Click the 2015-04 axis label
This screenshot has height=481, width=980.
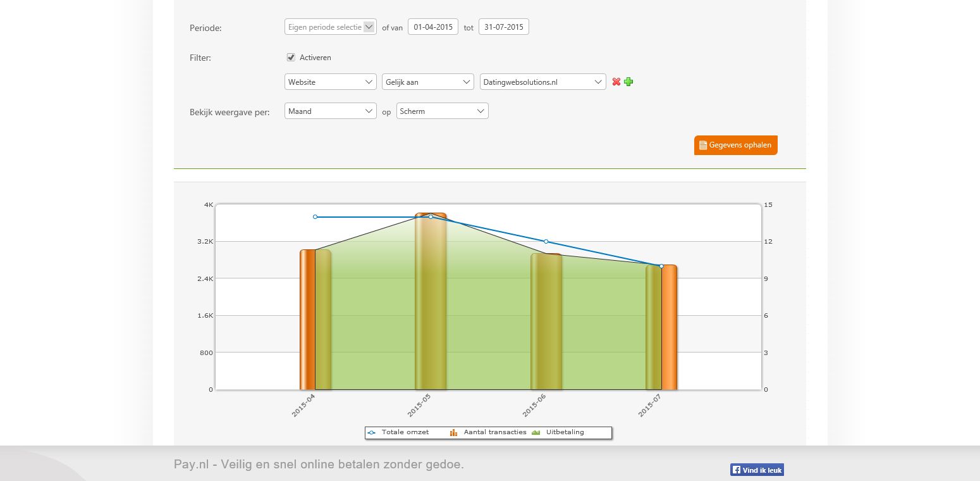pyautogui.click(x=303, y=405)
